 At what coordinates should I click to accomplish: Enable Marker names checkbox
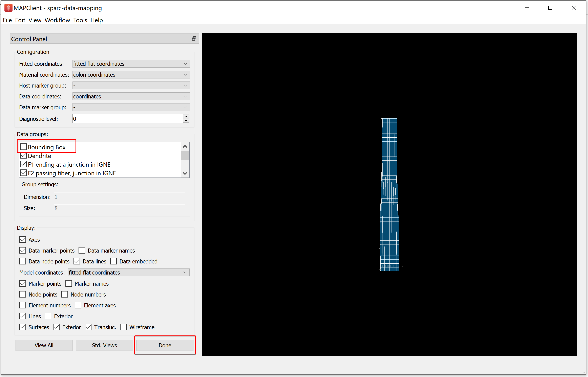69,283
